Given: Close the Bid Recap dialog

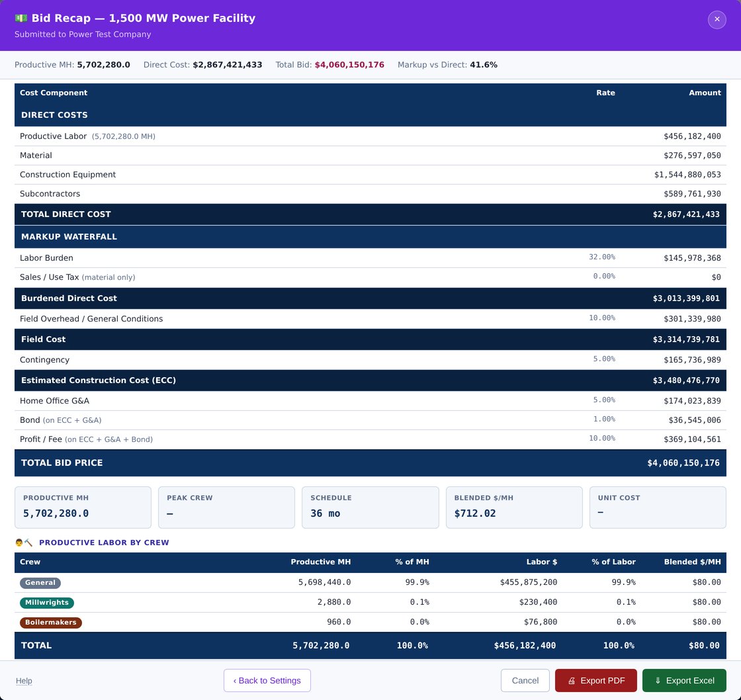Looking at the screenshot, I should (717, 19).
